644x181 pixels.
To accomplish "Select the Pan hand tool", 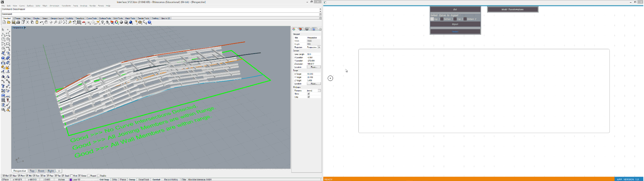I will pos(46,22).
